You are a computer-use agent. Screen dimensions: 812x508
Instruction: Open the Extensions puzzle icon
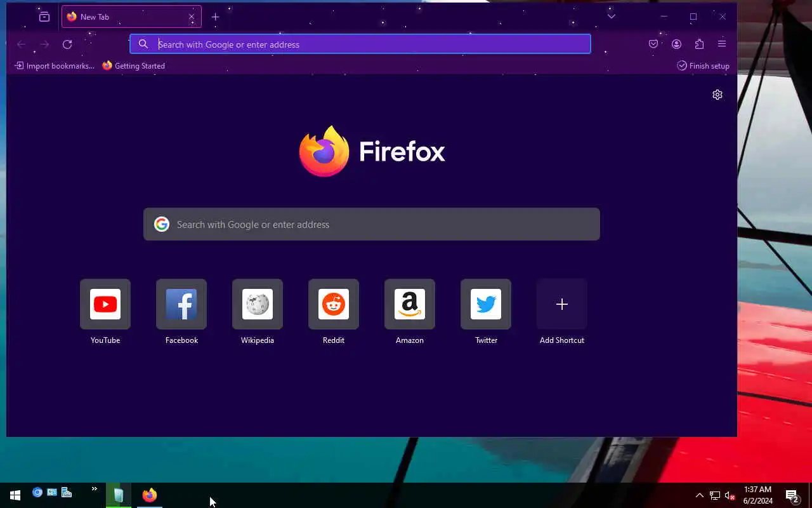click(x=699, y=44)
